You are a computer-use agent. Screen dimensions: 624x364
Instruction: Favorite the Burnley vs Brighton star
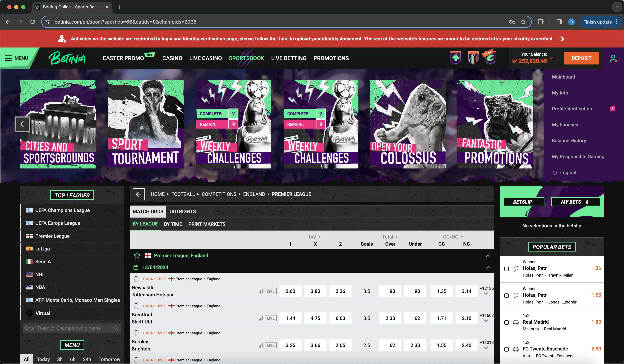pos(136,333)
